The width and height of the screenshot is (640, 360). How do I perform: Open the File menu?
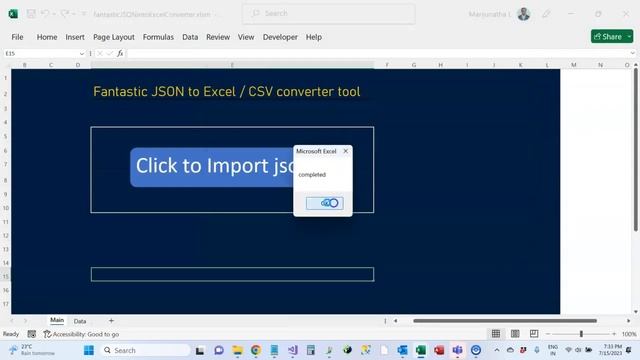pyautogui.click(x=17, y=37)
